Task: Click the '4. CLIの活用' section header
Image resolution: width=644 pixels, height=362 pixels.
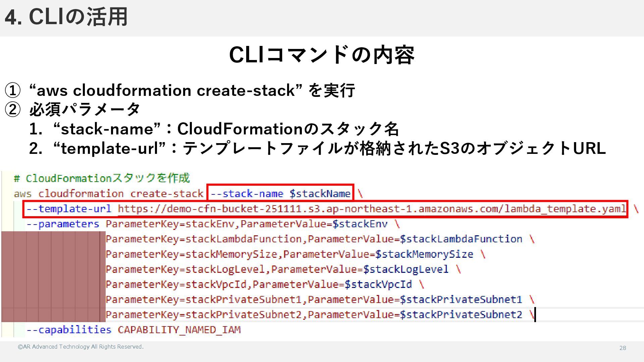Action: [66, 17]
